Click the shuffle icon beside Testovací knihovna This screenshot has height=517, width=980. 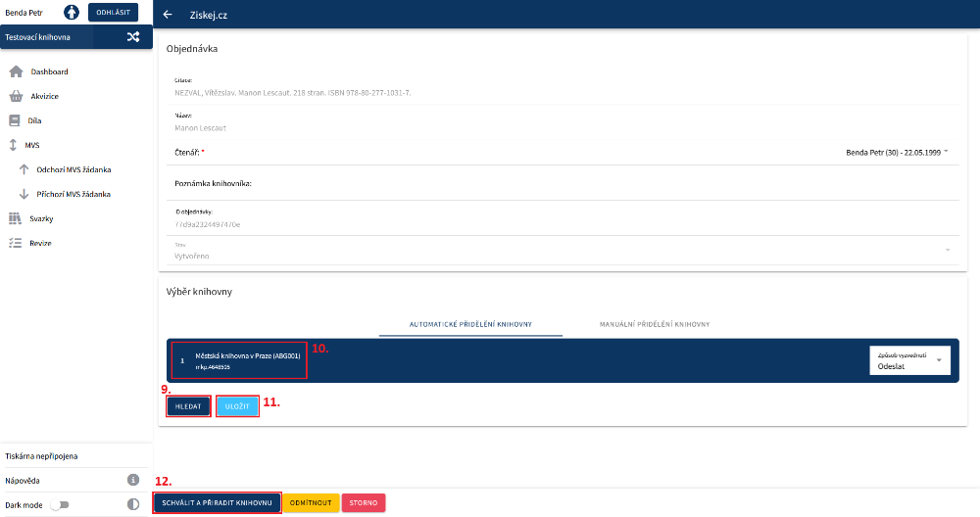[133, 37]
